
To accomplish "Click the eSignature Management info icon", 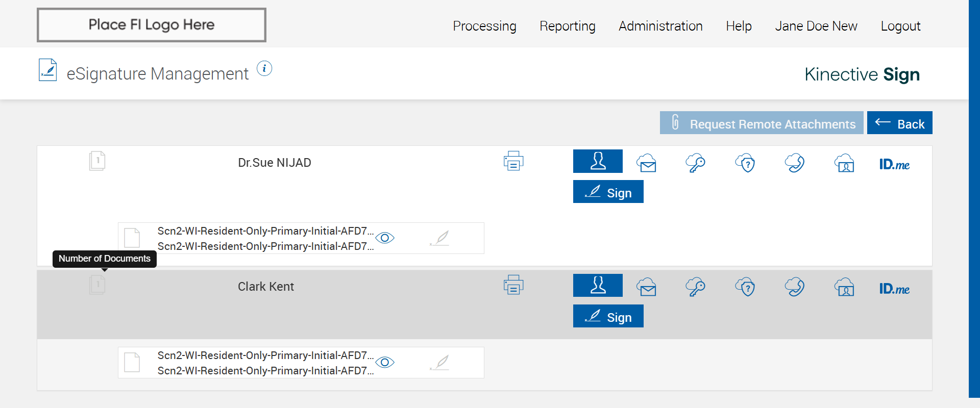I will coord(264,68).
